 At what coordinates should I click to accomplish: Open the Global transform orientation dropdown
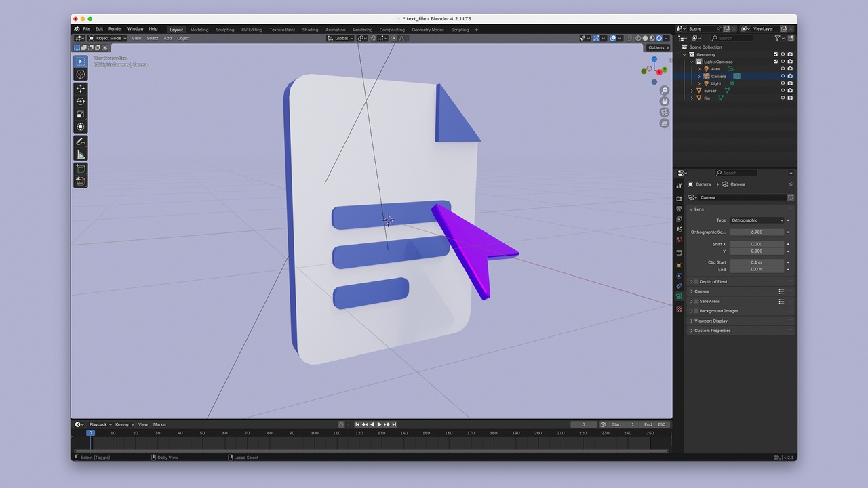point(340,38)
